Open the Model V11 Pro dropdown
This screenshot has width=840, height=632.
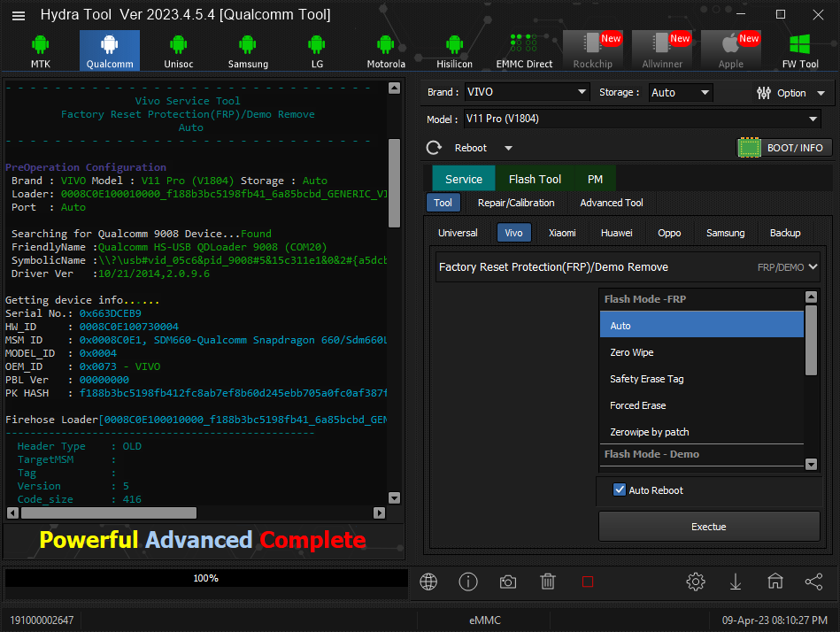click(643, 119)
